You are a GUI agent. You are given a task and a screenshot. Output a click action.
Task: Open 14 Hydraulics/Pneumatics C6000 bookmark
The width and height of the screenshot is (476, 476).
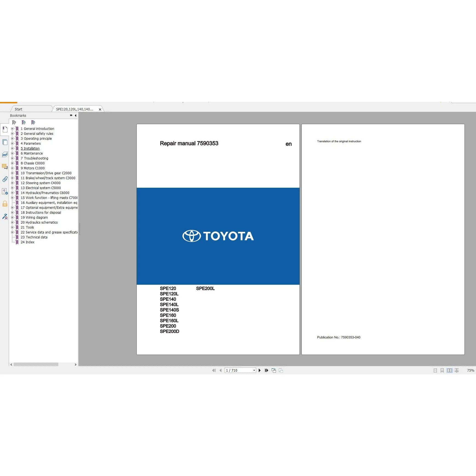[45, 193]
